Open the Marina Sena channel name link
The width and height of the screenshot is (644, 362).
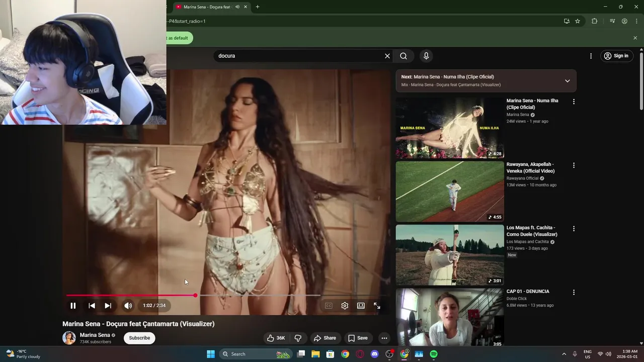pyautogui.click(x=95, y=335)
